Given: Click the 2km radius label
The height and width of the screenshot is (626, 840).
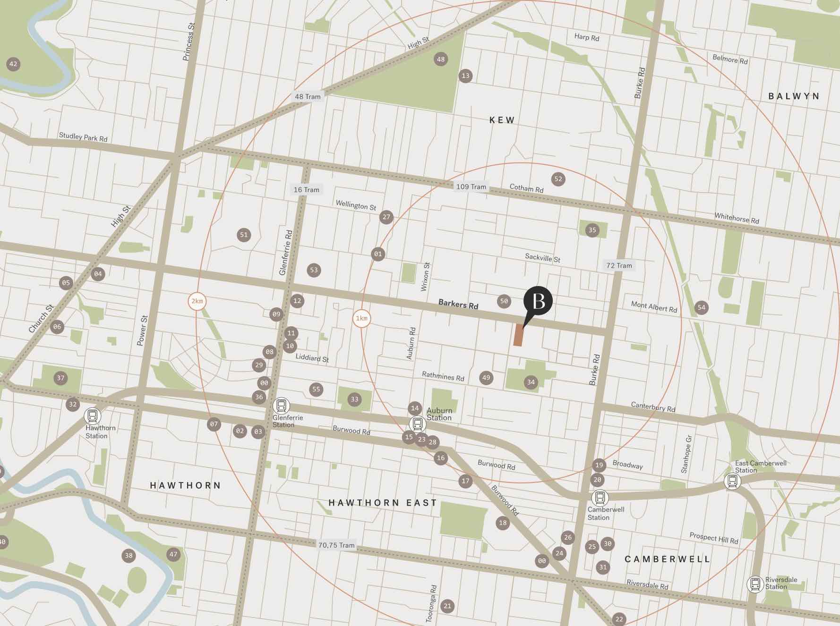Looking at the screenshot, I should pyautogui.click(x=197, y=301).
